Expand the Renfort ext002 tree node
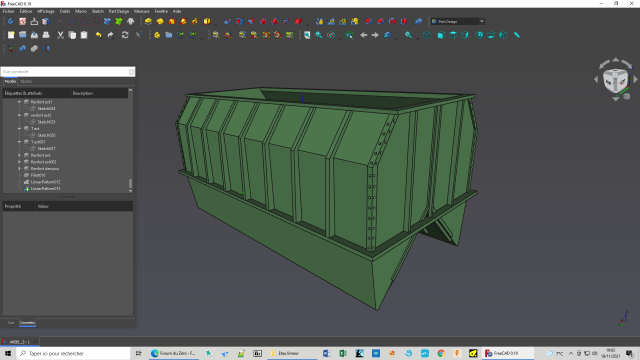 [19, 162]
